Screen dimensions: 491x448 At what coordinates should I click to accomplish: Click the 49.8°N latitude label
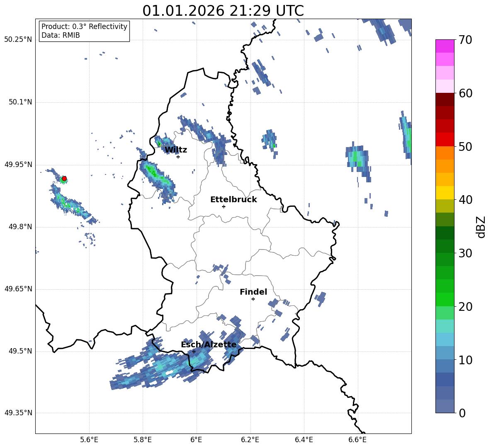click(x=20, y=227)
